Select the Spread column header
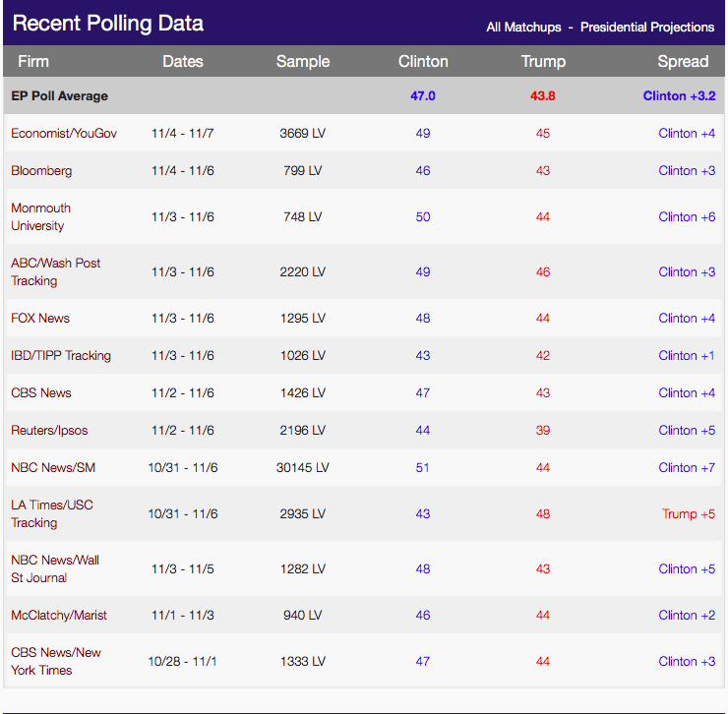Screen dimensions: 728x714 point(683,61)
